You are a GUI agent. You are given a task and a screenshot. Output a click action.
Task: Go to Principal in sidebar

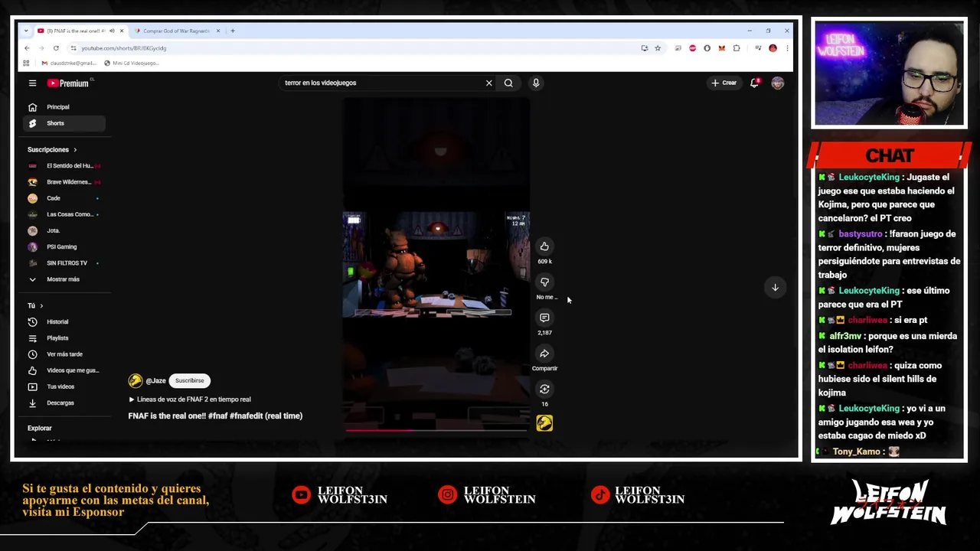[x=64, y=107]
